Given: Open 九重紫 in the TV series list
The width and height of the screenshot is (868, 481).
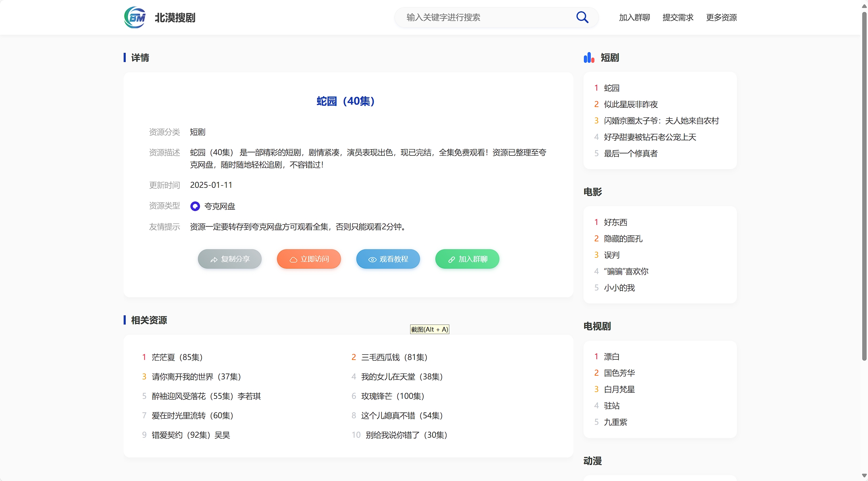Looking at the screenshot, I should click(616, 422).
